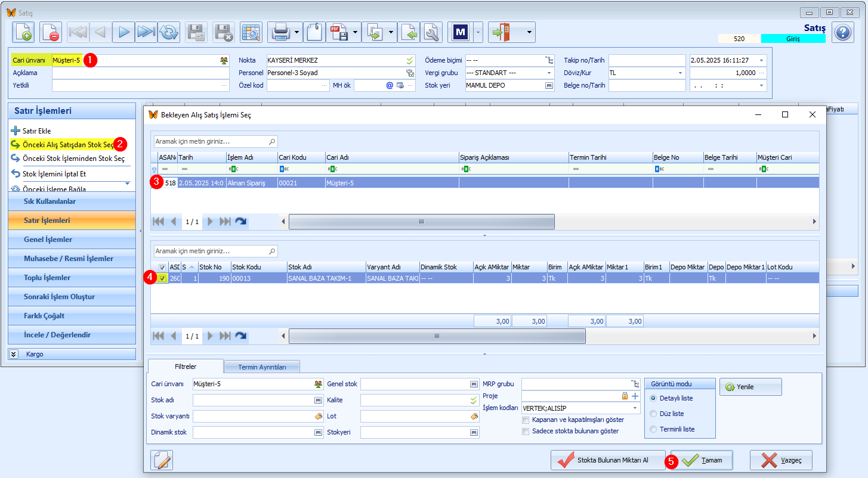
Task: Click the Açıklama input field
Action: [140, 73]
